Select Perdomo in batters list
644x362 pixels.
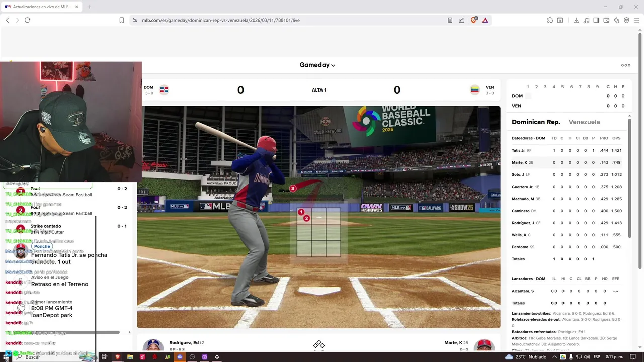point(567,247)
